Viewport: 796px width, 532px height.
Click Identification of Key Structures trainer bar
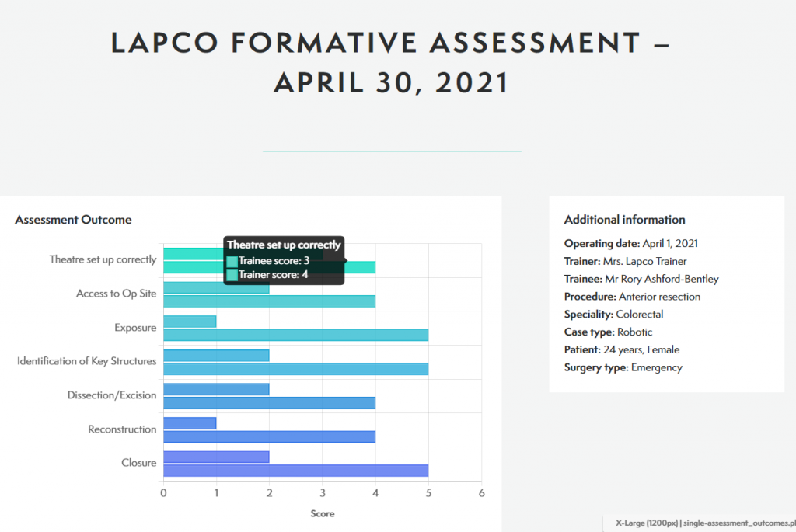coord(296,369)
